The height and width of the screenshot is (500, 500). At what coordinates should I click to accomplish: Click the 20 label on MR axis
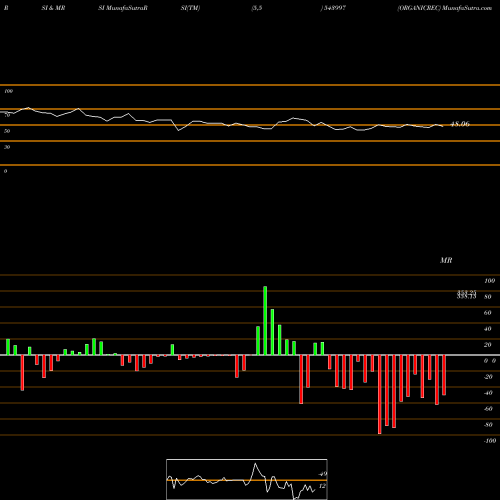(x=488, y=345)
